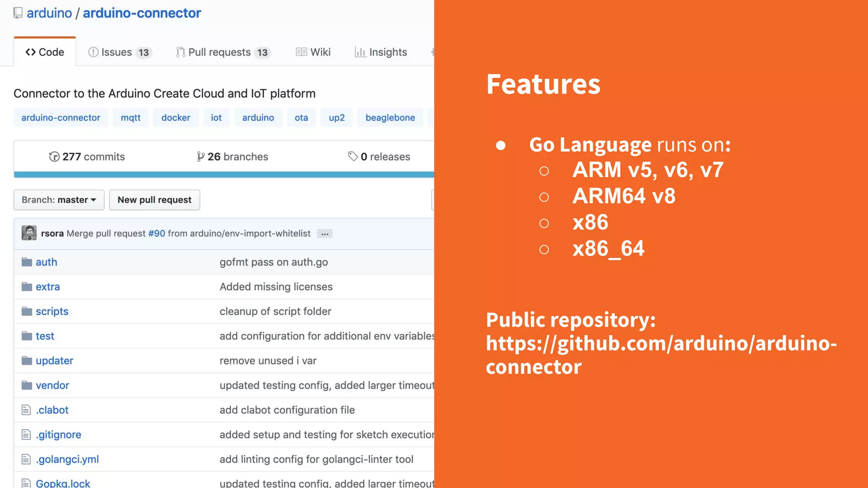The width and height of the screenshot is (868, 488).
Task: Open the Branch: master dropdown
Action: [59, 200]
